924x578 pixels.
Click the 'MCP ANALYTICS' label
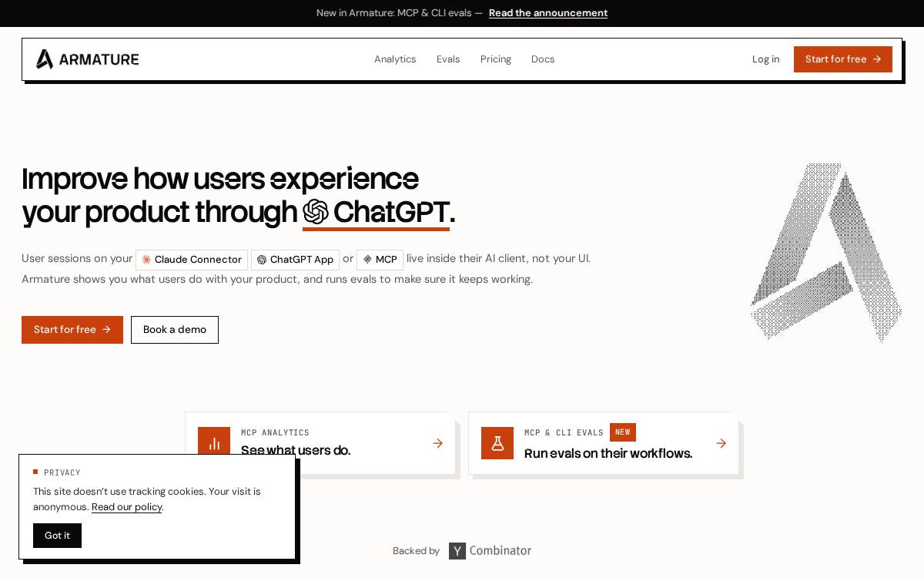click(275, 433)
